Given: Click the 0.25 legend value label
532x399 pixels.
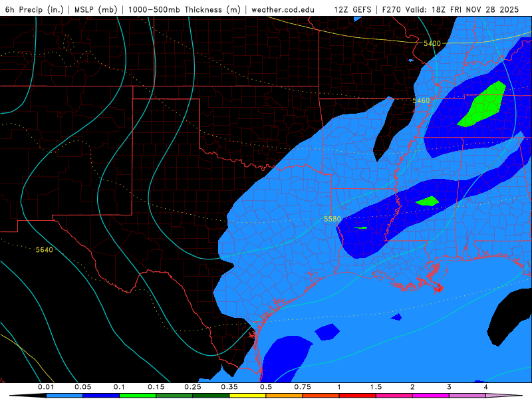Looking at the screenshot, I should point(193,387).
